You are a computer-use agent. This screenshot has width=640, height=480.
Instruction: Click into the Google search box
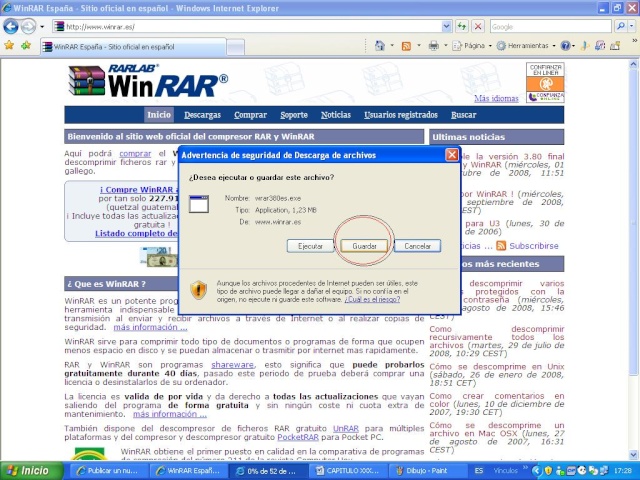pos(551,27)
